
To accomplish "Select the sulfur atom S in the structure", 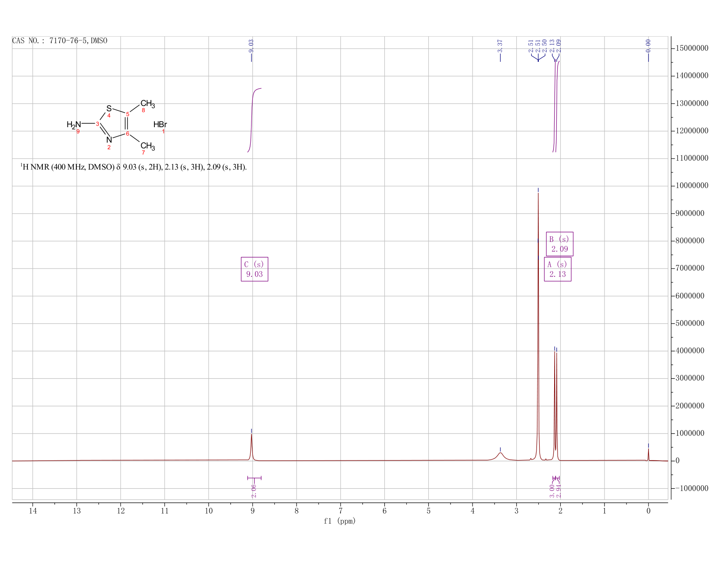I will (109, 108).
